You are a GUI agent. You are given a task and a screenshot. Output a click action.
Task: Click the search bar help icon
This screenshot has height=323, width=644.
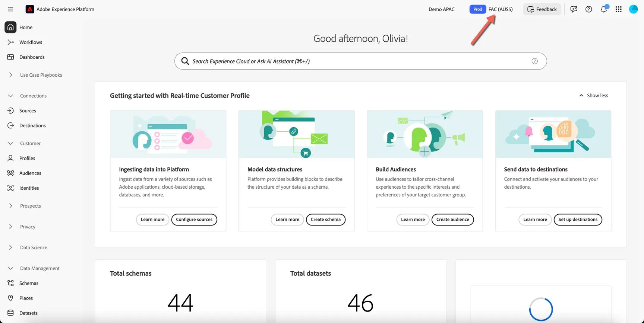534,61
